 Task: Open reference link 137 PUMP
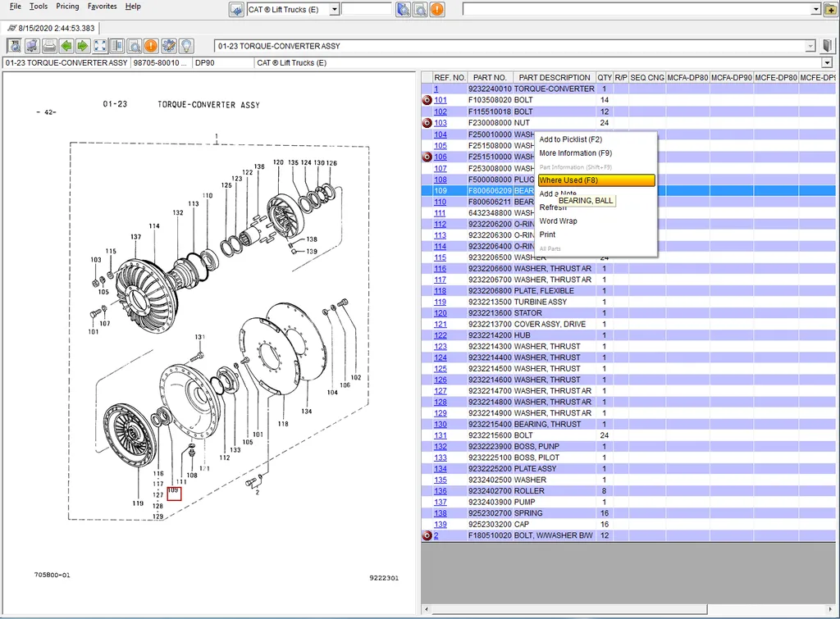click(x=441, y=503)
